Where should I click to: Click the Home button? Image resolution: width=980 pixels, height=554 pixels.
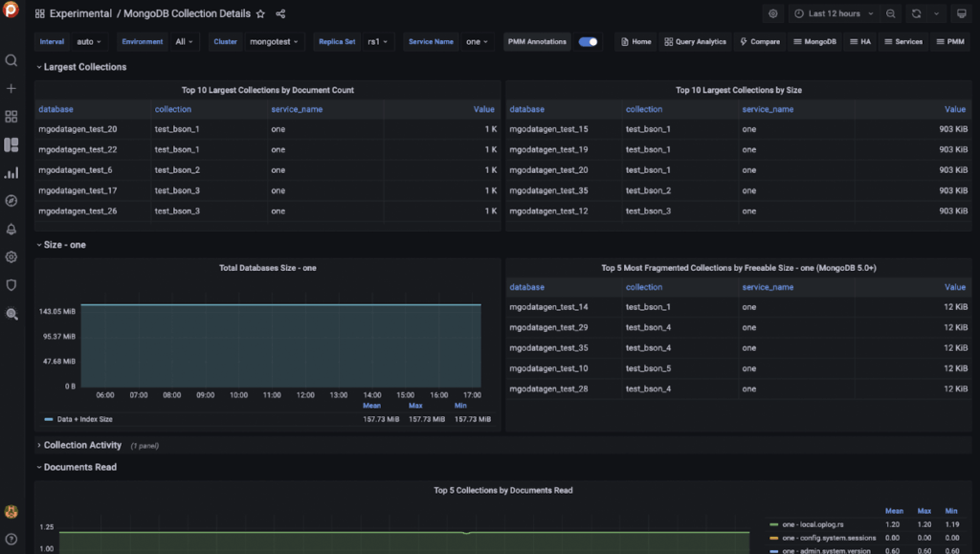[x=635, y=41]
